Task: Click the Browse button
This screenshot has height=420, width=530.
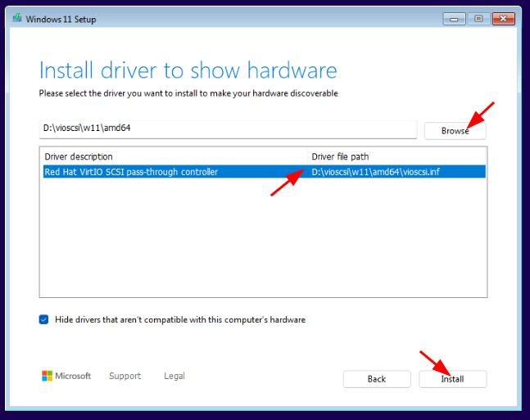Action: click(455, 131)
